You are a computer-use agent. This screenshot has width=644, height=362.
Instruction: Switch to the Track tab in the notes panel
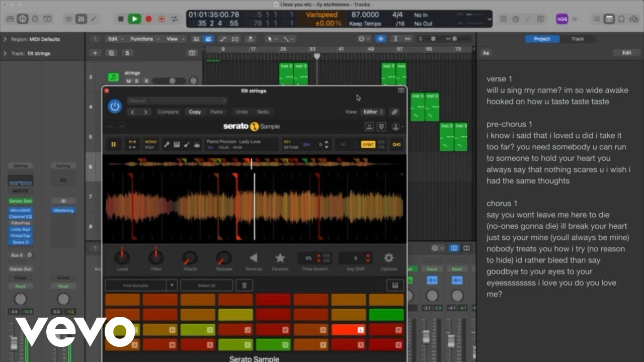coord(578,39)
